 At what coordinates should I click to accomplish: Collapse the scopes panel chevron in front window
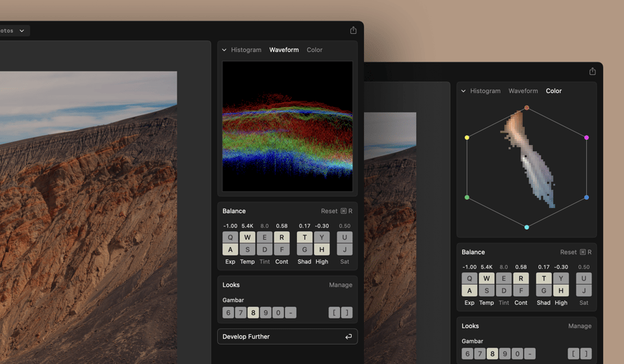pos(224,50)
